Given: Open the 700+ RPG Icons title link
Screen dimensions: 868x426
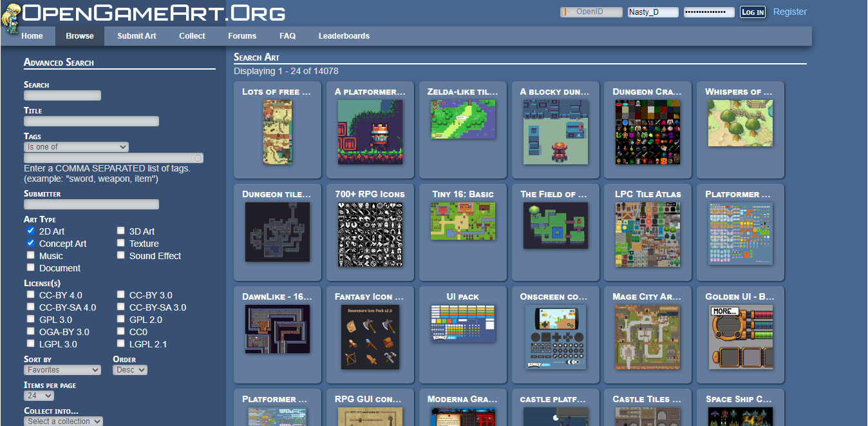Looking at the screenshot, I should click(370, 194).
